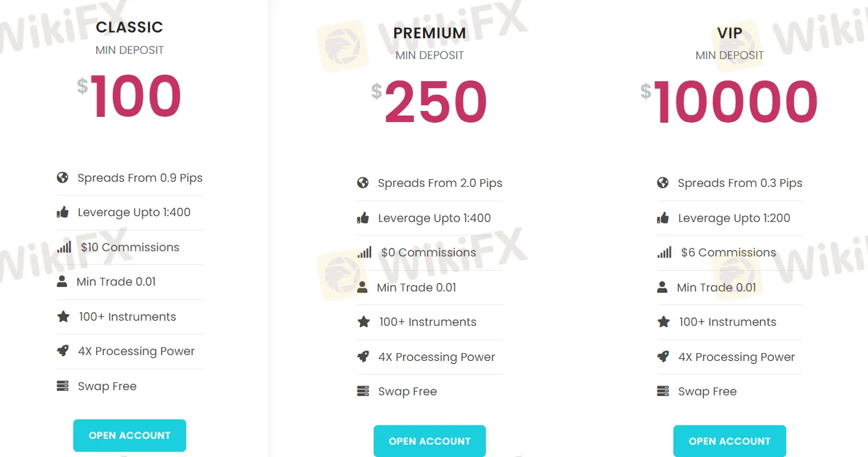Click person icon beside Premium Min Trade
Image resolution: width=868 pixels, height=457 pixels.
point(363,287)
